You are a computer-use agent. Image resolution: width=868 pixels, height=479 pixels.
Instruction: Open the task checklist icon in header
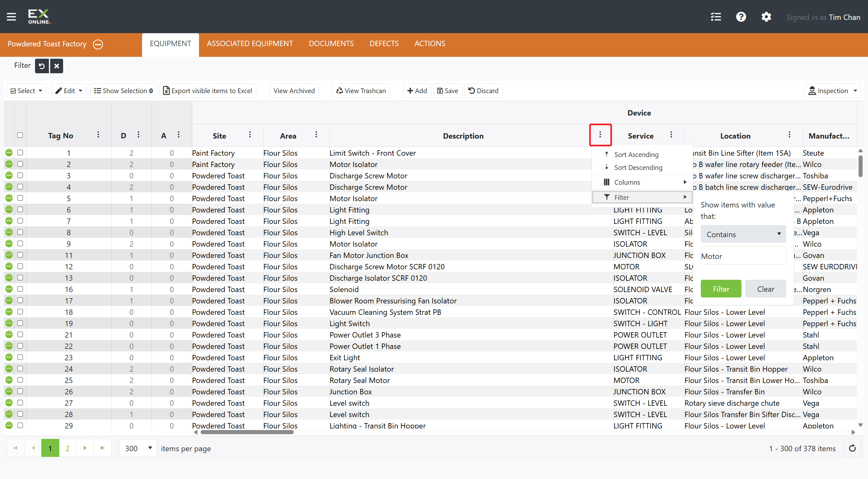tap(716, 17)
